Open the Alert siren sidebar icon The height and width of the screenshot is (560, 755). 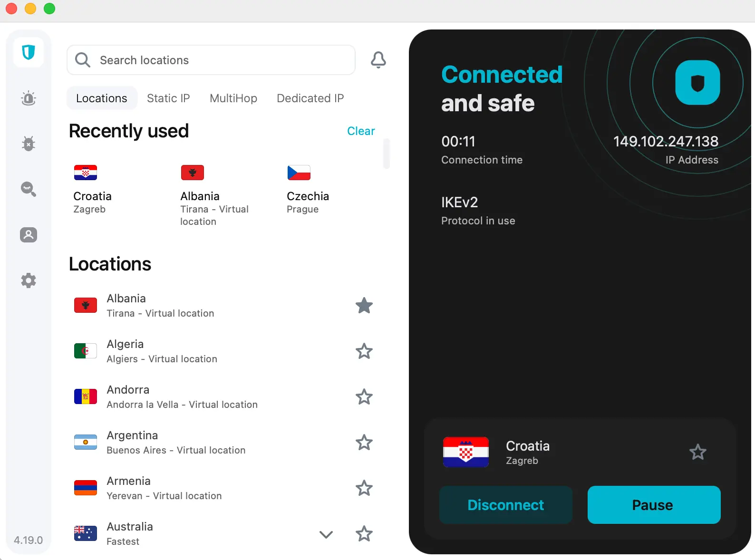[29, 98]
